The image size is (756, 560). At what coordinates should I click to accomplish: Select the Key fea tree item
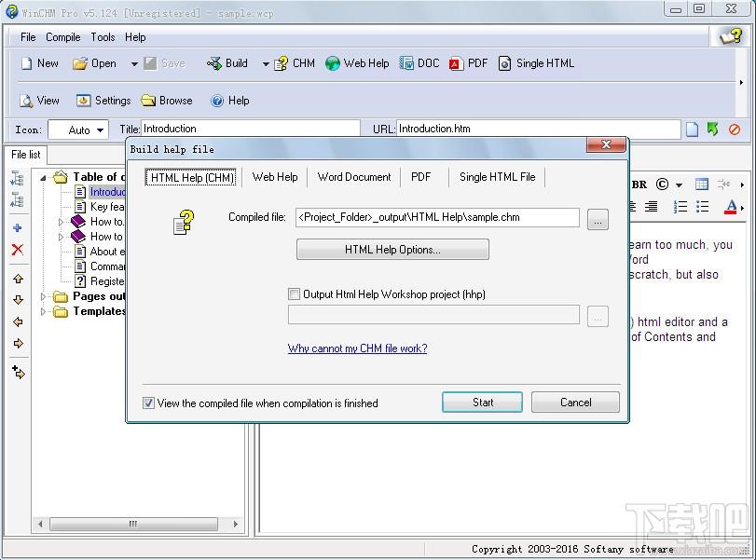(107, 207)
